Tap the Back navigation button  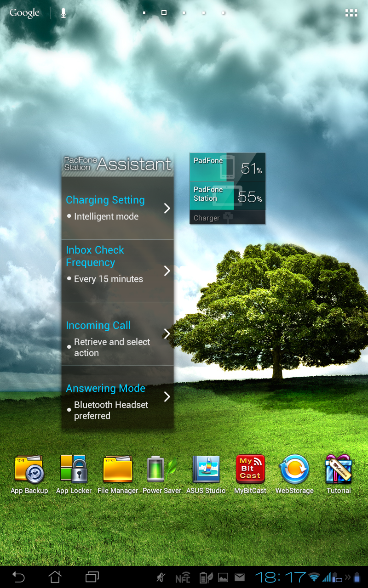click(18, 577)
